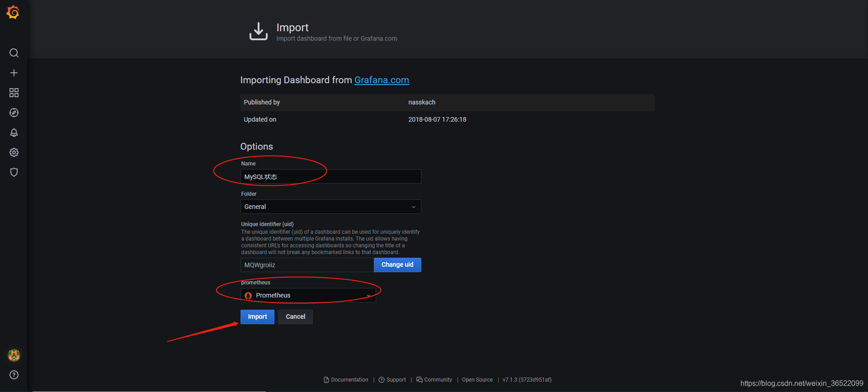Open the Grafana.com link
The image size is (868, 392).
[382, 80]
